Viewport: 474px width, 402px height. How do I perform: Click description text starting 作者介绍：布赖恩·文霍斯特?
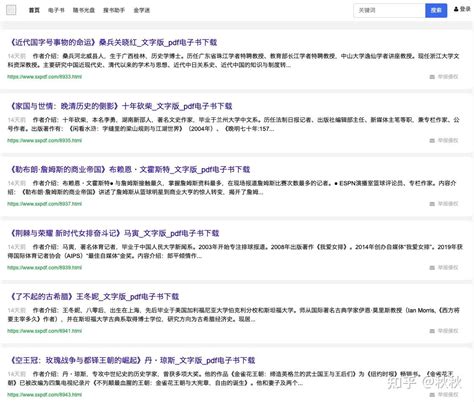pos(232,187)
